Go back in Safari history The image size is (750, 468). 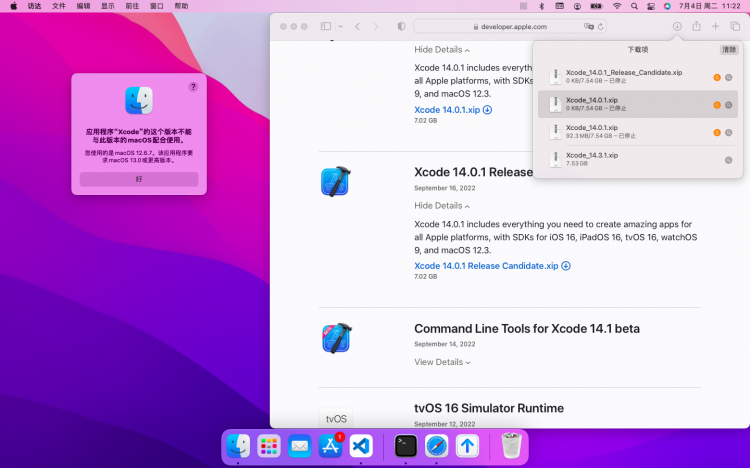[357, 26]
